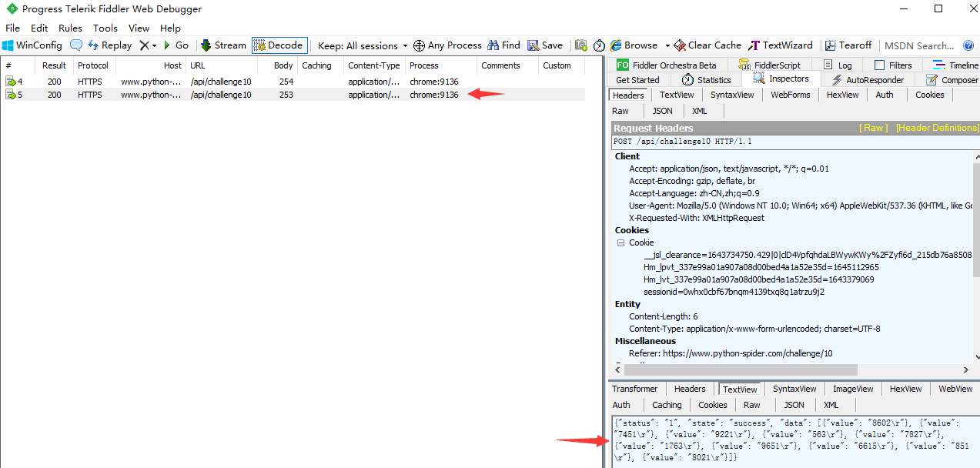The image size is (980, 468).
Task: Click the comment speech bubble icon
Action: point(76,45)
